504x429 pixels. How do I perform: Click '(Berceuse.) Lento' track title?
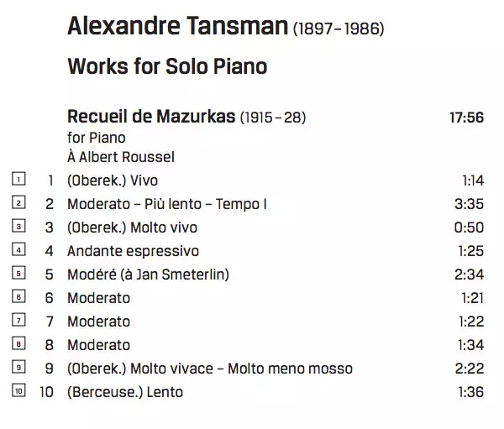coord(125,392)
